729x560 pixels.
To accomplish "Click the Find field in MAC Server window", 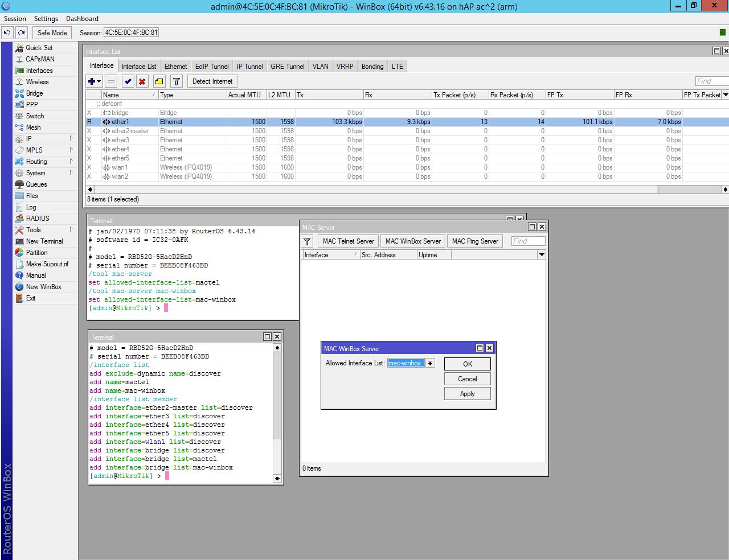I will [x=528, y=241].
